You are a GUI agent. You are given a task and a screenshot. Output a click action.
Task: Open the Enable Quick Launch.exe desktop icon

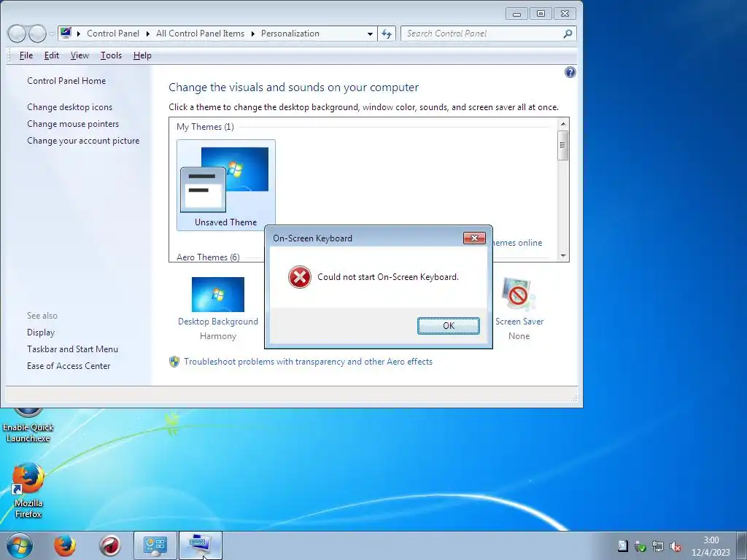(x=28, y=426)
